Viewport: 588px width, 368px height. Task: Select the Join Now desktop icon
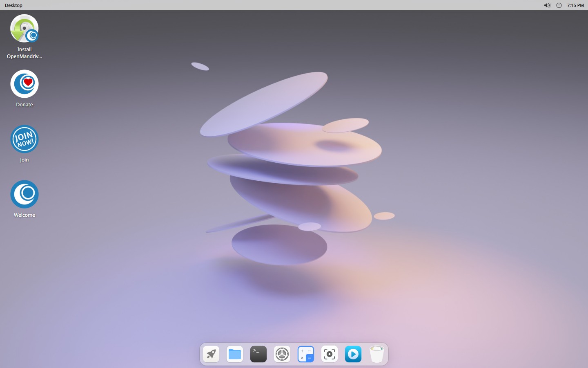click(24, 139)
